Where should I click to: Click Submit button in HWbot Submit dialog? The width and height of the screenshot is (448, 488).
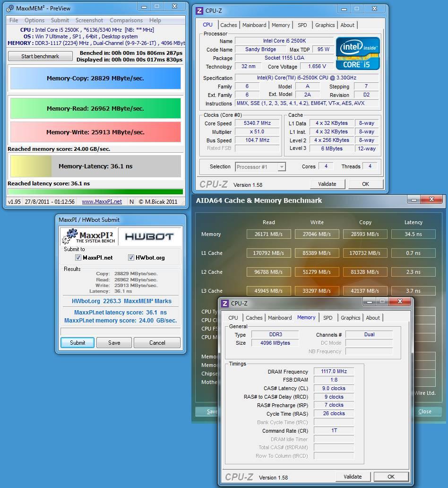78,343
